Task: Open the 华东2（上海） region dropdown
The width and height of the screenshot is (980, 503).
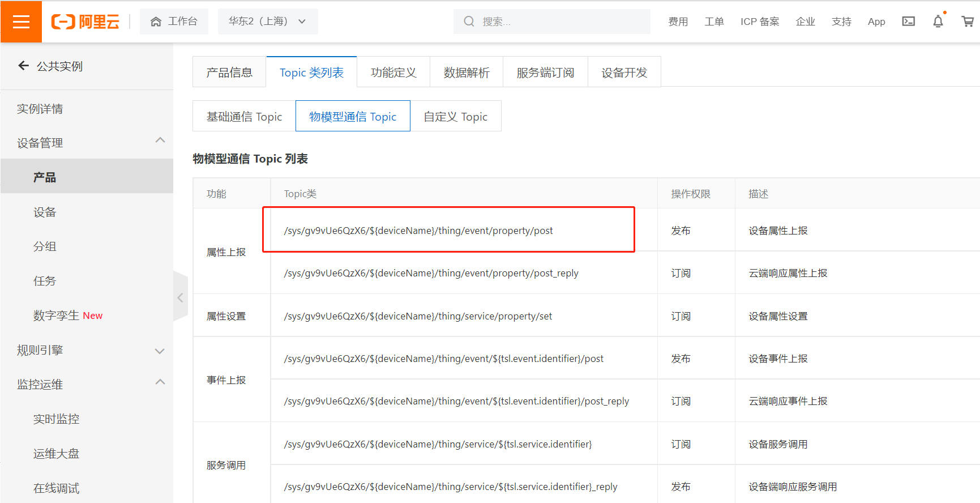Action: click(268, 22)
